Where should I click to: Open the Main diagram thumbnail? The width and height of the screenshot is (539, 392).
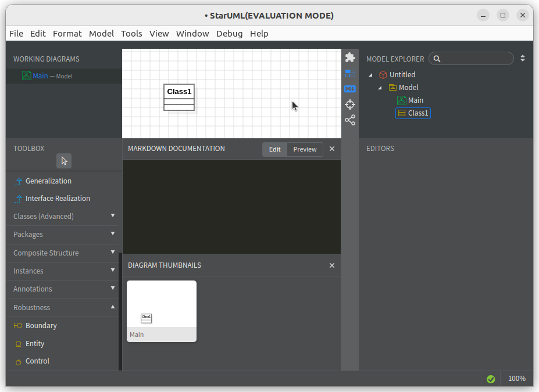[x=162, y=311]
